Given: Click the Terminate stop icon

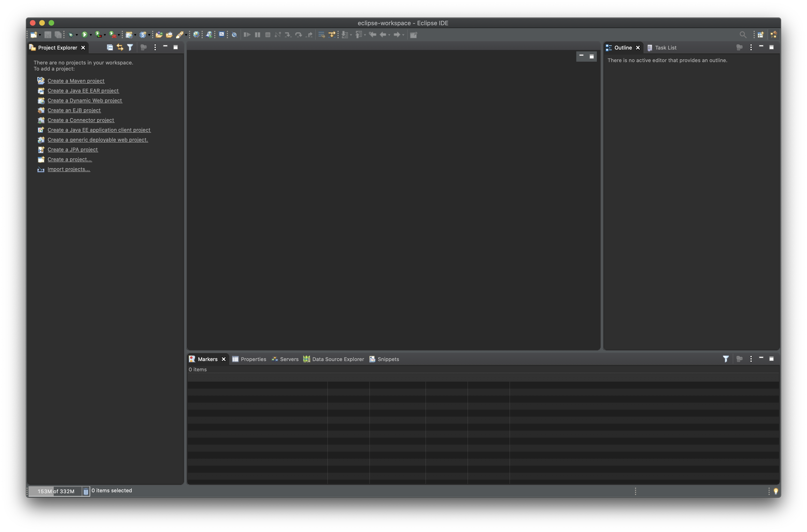Looking at the screenshot, I should (x=268, y=35).
